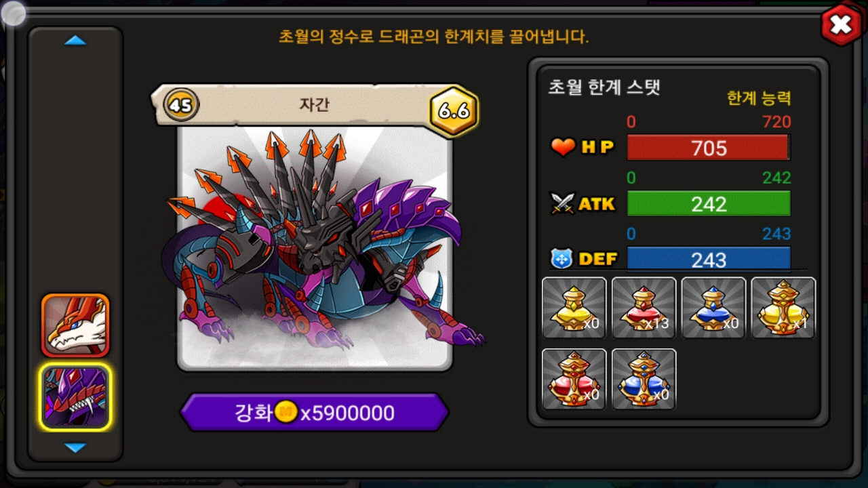868x488 pixels.
Task: Select the small red essence potion x13
Action: [x=644, y=308]
